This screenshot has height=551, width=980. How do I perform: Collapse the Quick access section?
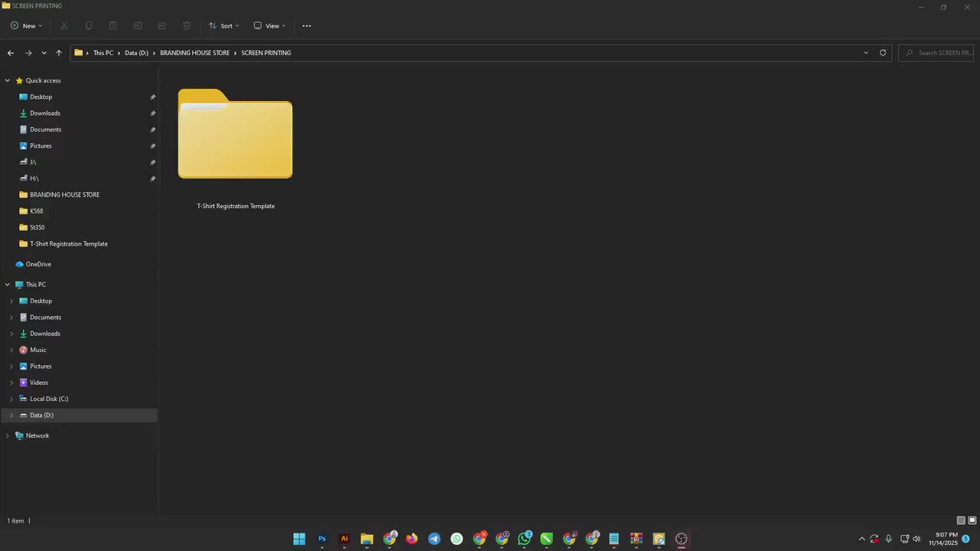tap(8, 80)
